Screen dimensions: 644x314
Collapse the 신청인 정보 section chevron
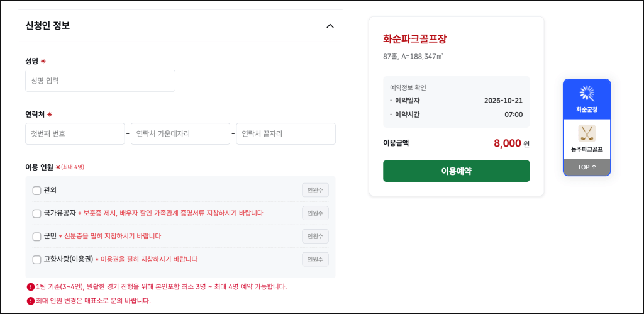click(330, 26)
